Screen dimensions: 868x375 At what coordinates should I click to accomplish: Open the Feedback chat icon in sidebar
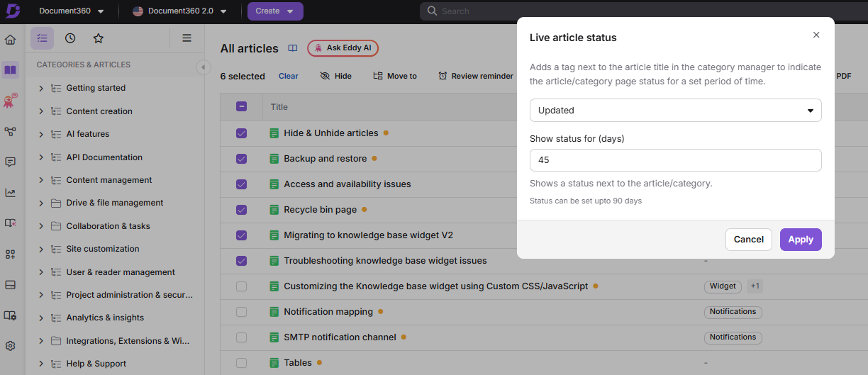(x=10, y=162)
